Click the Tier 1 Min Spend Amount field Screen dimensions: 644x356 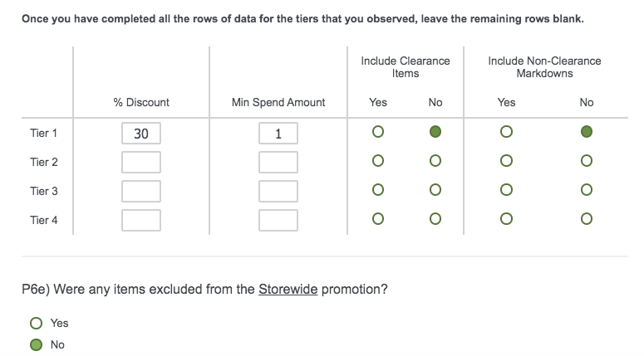point(278,133)
